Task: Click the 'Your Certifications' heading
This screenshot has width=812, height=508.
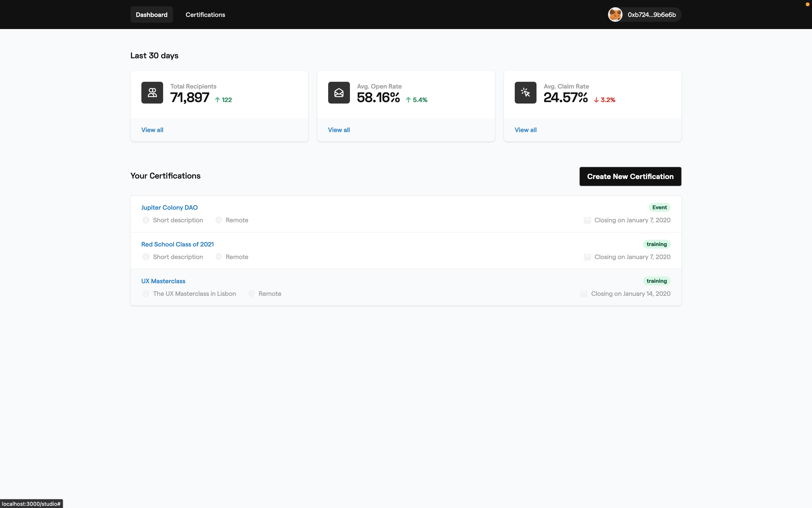Action: click(165, 176)
